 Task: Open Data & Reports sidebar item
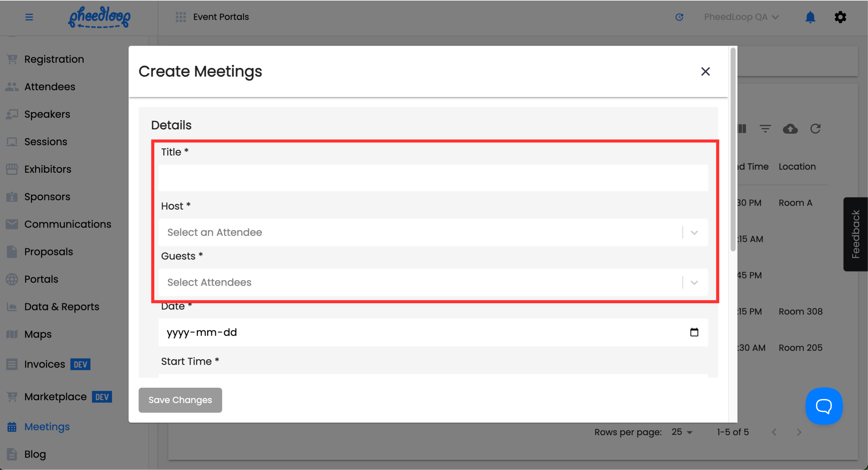61,307
